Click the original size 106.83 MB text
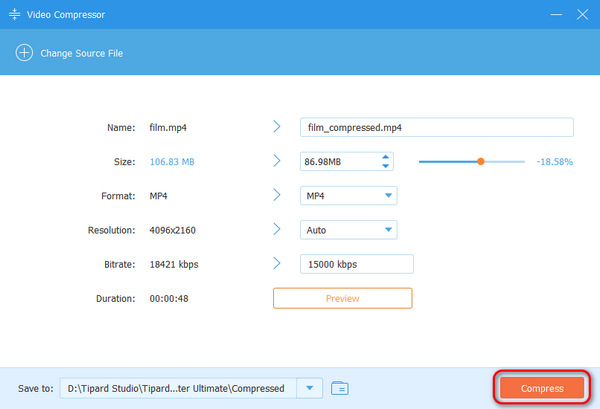 pyautogui.click(x=172, y=162)
